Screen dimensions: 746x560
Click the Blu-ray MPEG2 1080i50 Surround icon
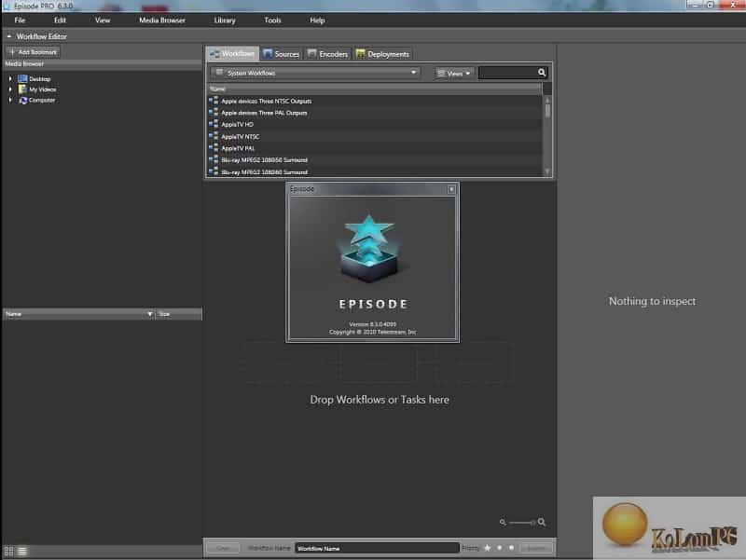(214, 159)
